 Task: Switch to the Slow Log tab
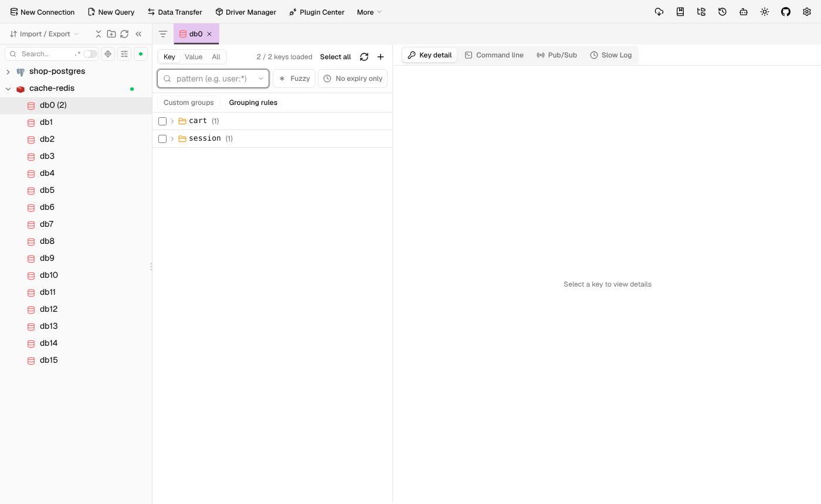click(610, 55)
